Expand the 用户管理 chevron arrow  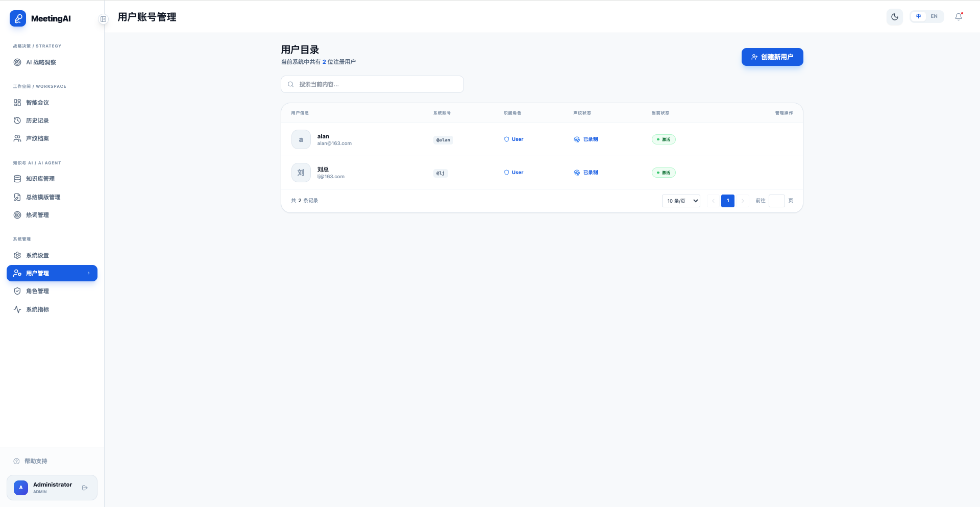(x=89, y=273)
